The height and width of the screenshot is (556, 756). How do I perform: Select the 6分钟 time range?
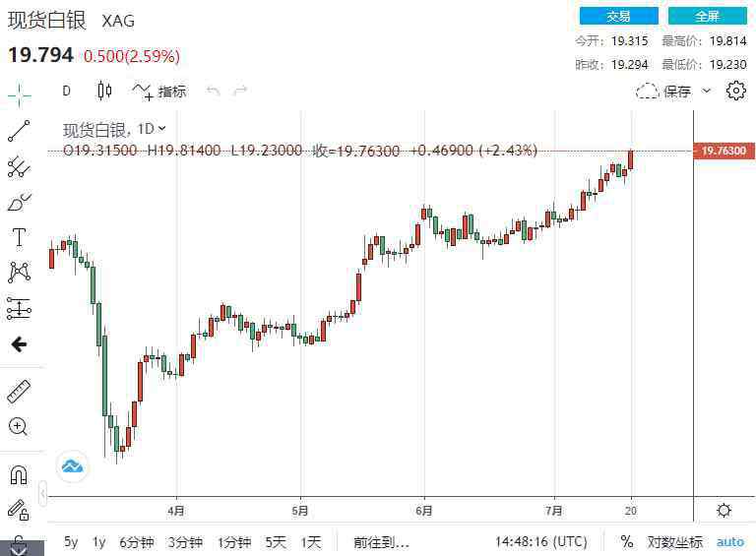[137, 542]
